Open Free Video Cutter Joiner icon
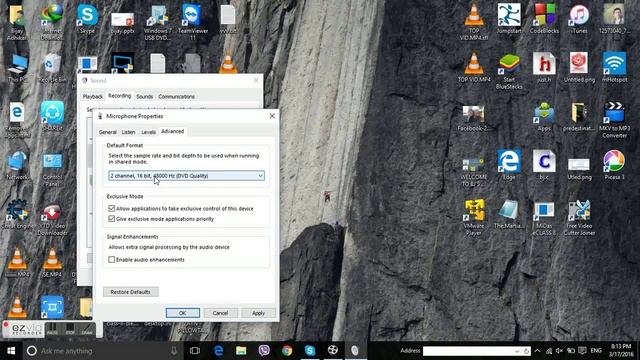Screen dimensions: 640x360 coord(579,217)
